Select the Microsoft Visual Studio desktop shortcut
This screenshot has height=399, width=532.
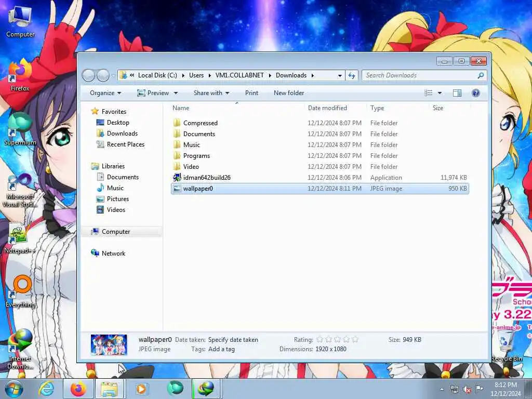click(x=20, y=190)
